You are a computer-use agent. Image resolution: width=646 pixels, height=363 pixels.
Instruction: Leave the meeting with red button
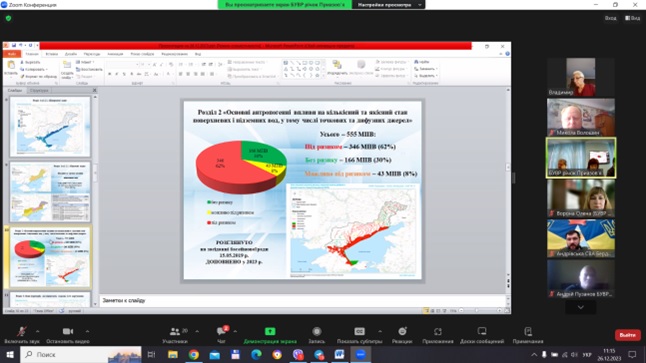pyautogui.click(x=627, y=335)
